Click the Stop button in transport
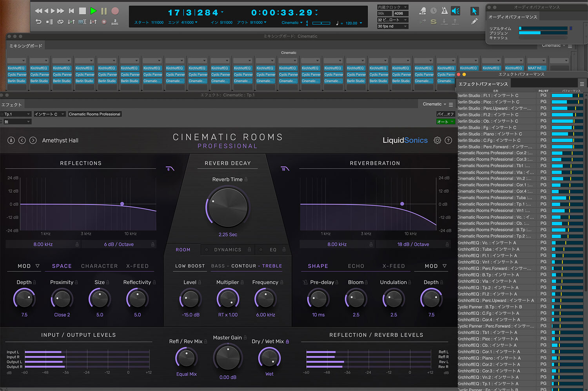The width and height of the screenshot is (588, 391). 82,11
